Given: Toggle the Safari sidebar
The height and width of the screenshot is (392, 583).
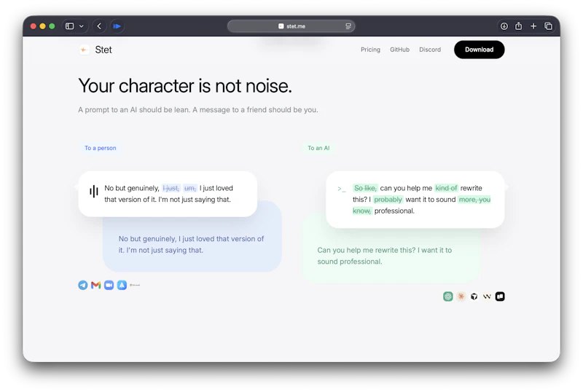Looking at the screenshot, I should 69,26.
